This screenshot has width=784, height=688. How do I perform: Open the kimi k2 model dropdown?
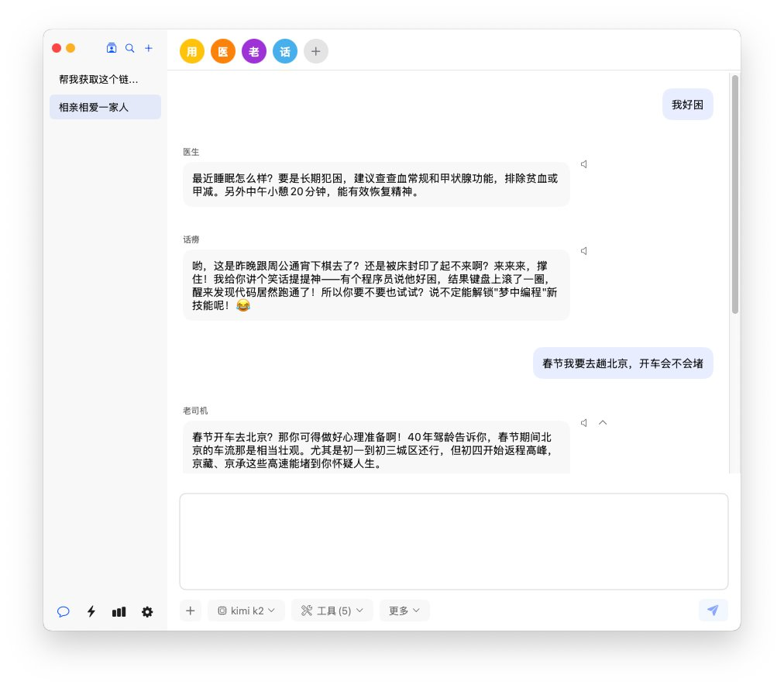(246, 611)
